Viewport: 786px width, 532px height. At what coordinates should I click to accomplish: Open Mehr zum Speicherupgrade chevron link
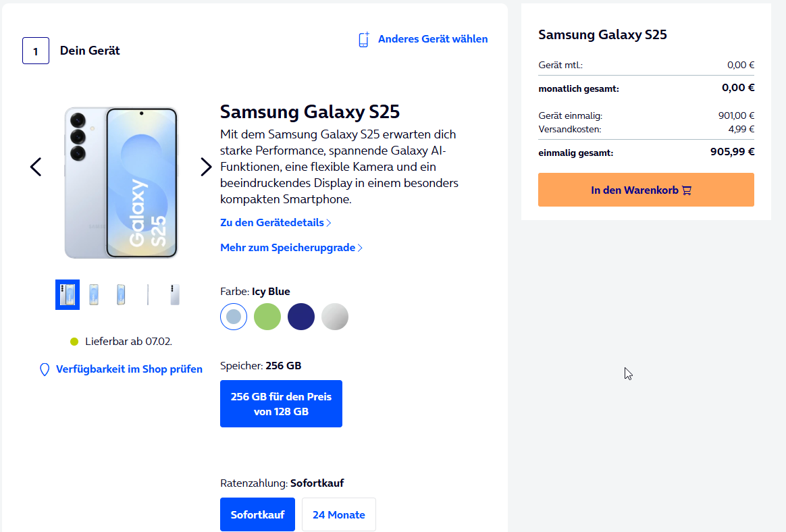point(360,248)
